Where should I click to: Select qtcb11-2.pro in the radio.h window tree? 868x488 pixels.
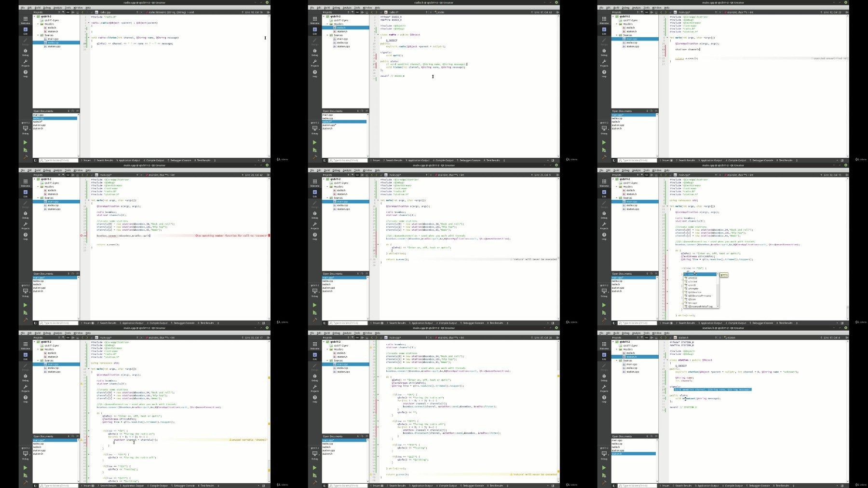pos(340,20)
